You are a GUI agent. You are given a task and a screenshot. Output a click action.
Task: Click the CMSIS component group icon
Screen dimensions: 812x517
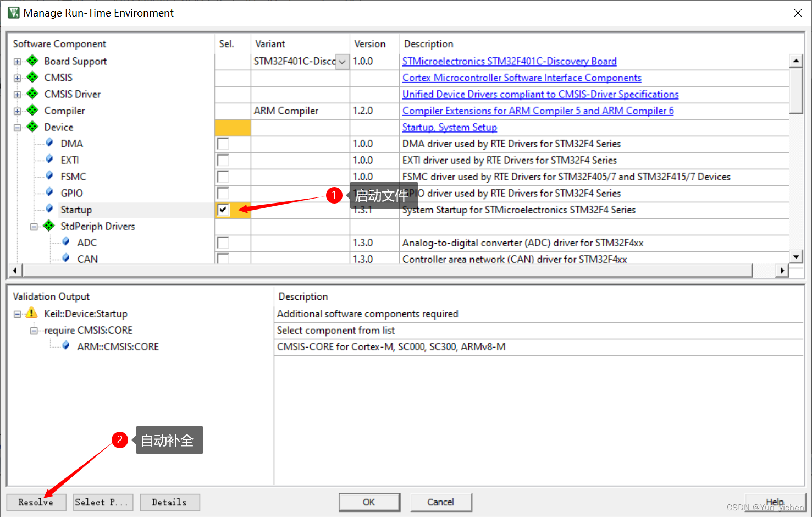click(32, 77)
